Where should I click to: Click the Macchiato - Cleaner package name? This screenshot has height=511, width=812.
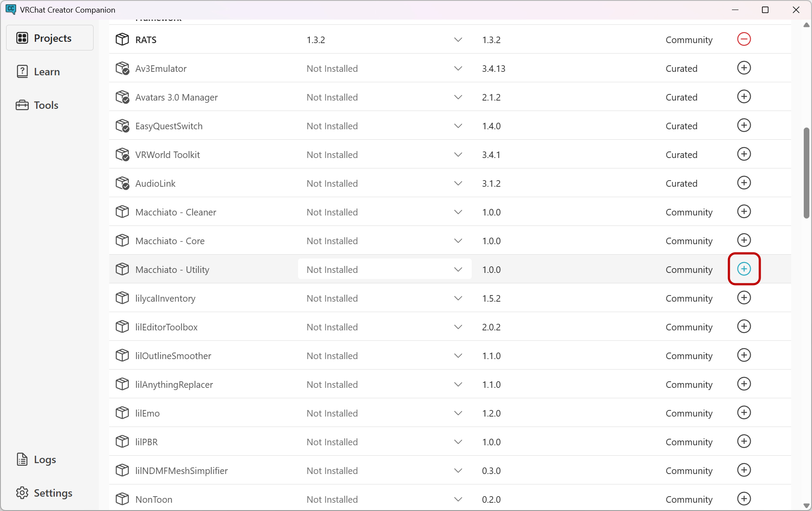coord(176,212)
